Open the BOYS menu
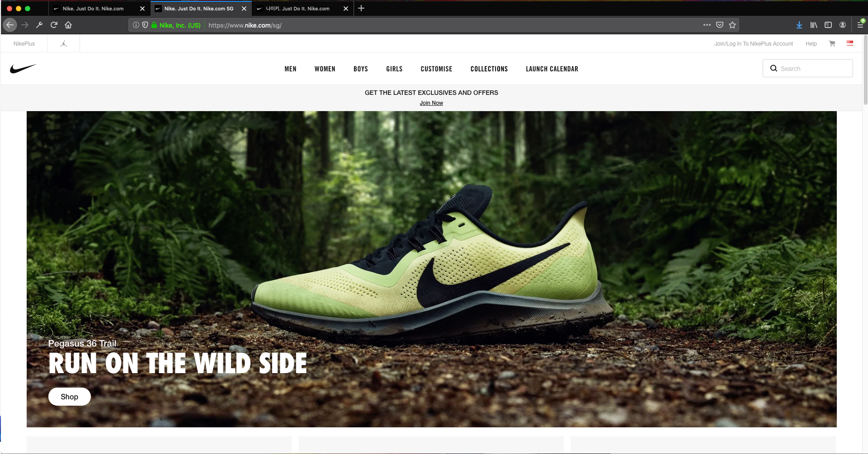Screen dimensions: 868x454 pyautogui.click(x=361, y=69)
